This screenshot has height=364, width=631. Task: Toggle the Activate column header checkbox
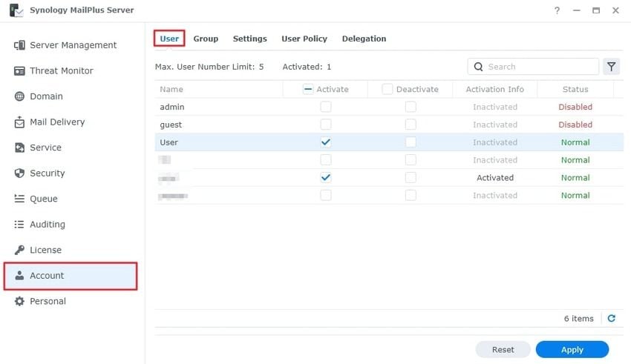coord(308,89)
